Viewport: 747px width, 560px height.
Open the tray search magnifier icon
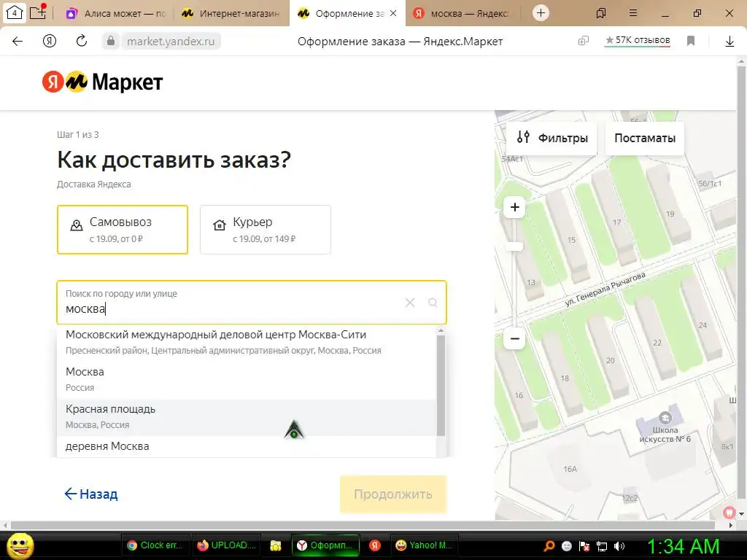click(x=549, y=546)
